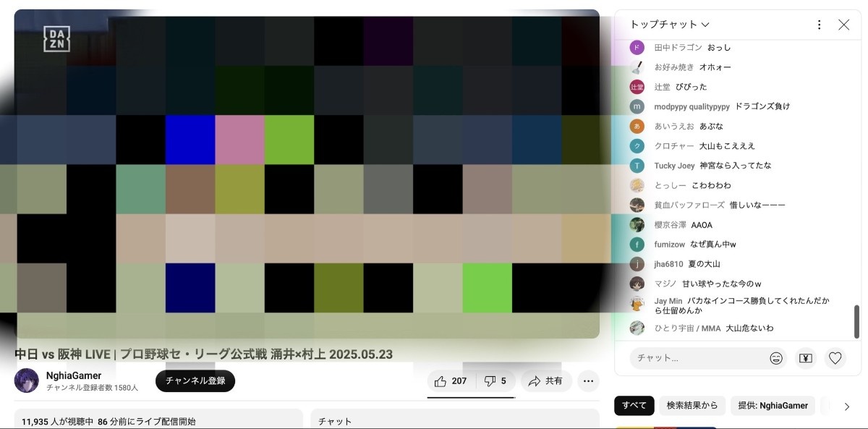This screenshot has height=429, width=868.
Task: Close the live chat panel
Action: click(x=843, y=25)
